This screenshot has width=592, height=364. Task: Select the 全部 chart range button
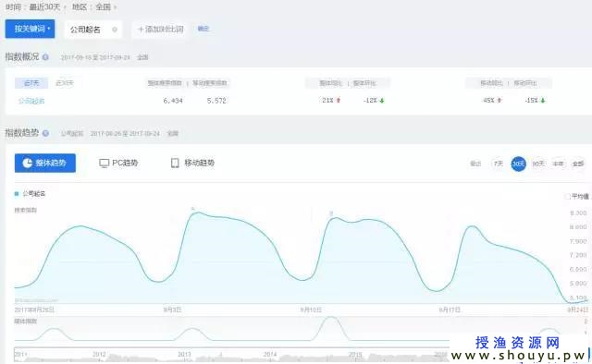pos(578,164)
